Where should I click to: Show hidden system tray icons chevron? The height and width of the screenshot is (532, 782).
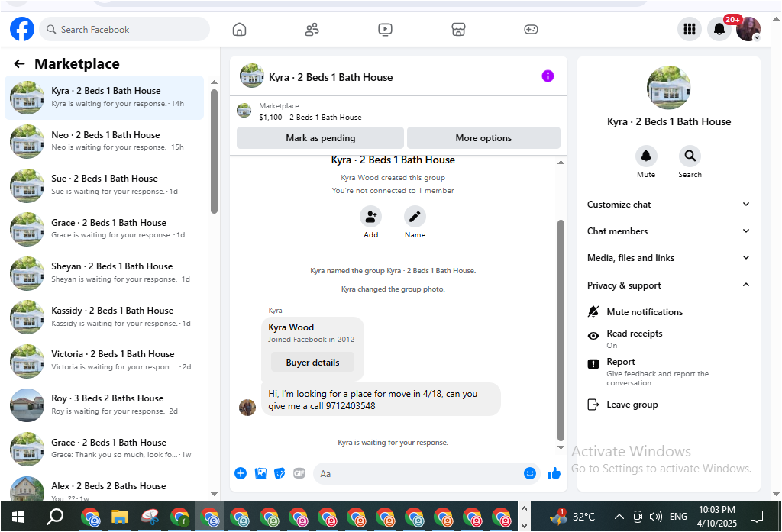(x=619, y=517)
